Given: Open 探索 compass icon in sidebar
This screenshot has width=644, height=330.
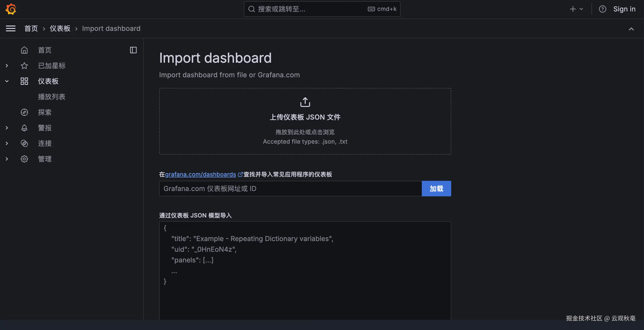Looking at the screenshot, I should pos(24,112).
